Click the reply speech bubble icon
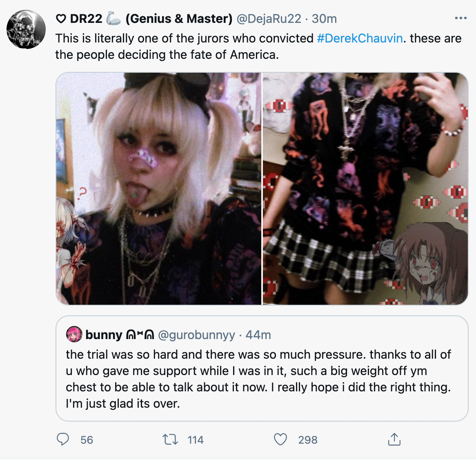 tap(63, 439)
